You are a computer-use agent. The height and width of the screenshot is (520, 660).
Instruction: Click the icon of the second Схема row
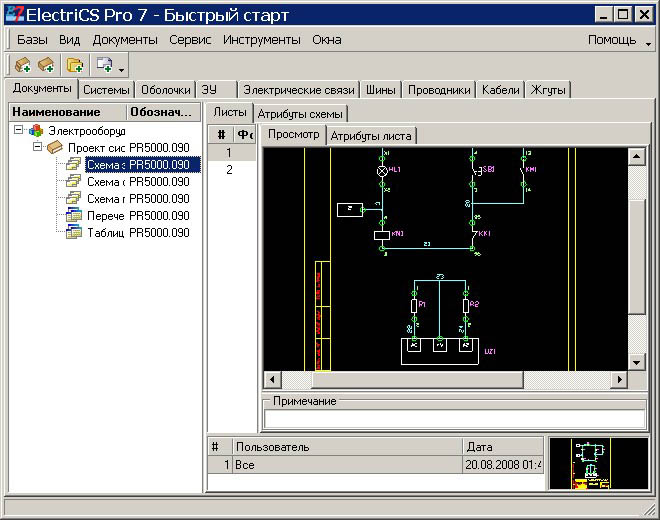click(74, 181)
